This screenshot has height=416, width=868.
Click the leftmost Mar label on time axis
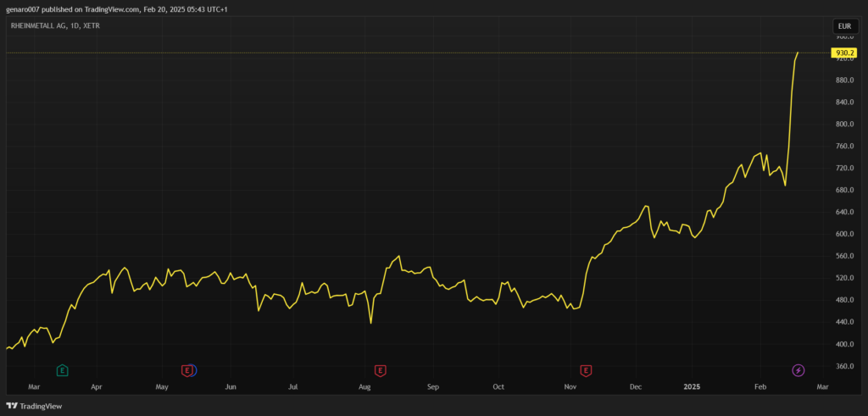point(34,386)
